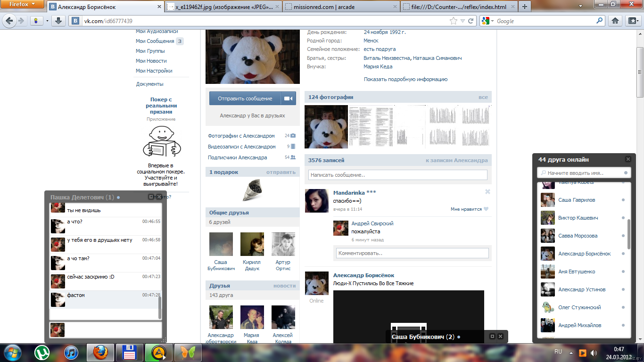The height and width of the screenshot is (362, 644).
Task: Click the Мне нравится heart icon
Action: coord(486,209)
